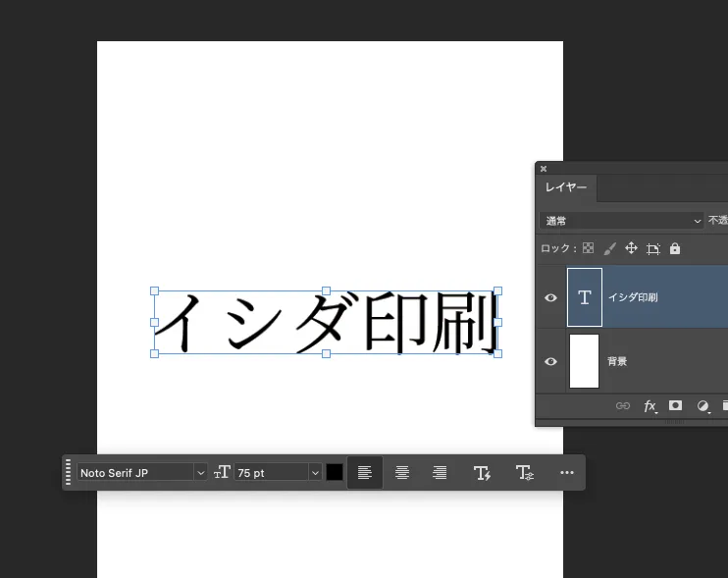The width and height of the screenshot is (728, 578).
Task: Open the Noto Serif JP font dropdown
Action: [200, 473]
